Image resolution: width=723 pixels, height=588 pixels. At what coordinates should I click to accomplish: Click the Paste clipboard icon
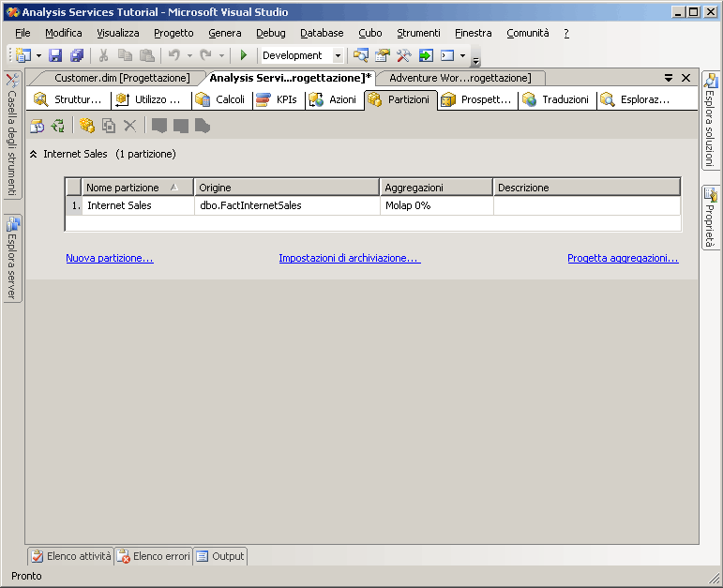(146, 55)
